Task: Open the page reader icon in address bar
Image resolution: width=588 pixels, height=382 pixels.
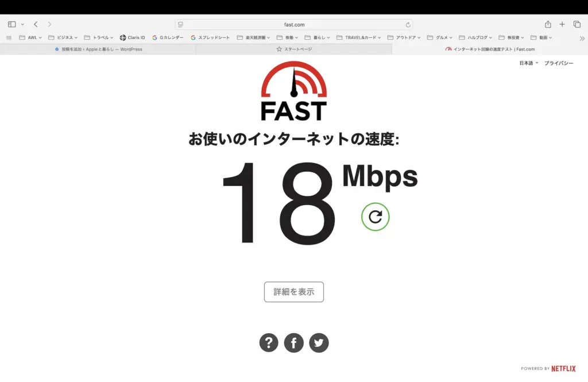Action: [180, 24]
